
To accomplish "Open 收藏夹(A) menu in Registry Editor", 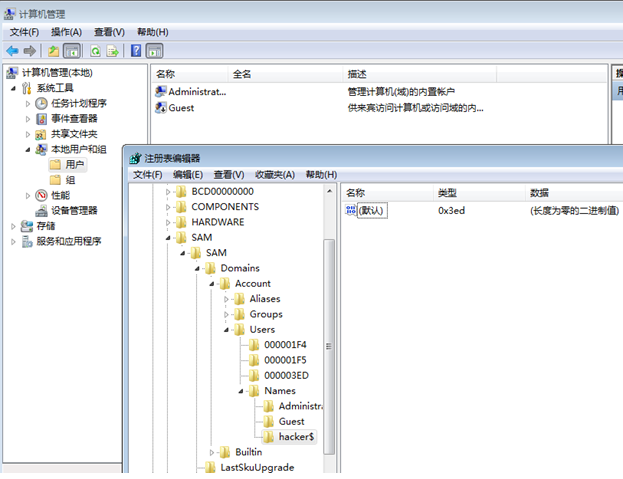I will [275, 174].
